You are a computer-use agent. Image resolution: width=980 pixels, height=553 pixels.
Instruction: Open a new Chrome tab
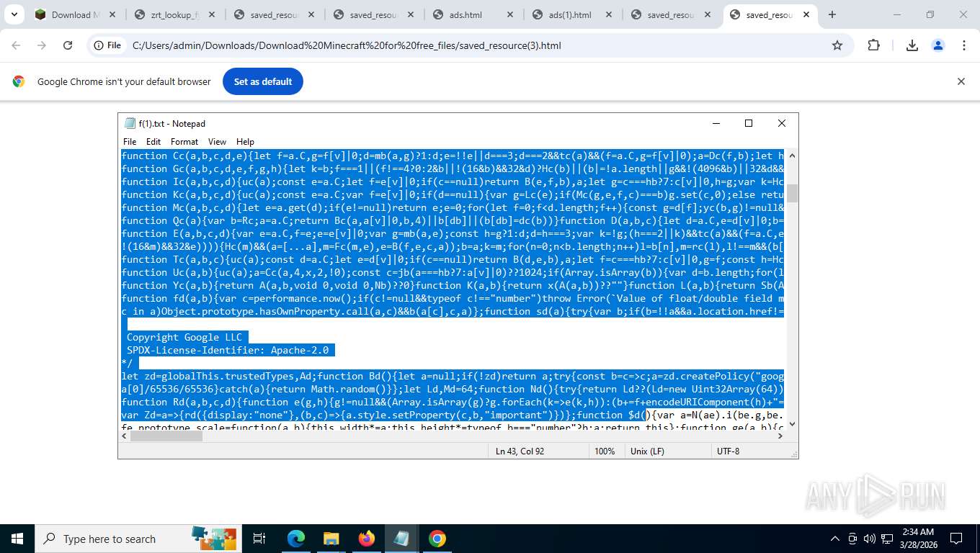point(832,14)
